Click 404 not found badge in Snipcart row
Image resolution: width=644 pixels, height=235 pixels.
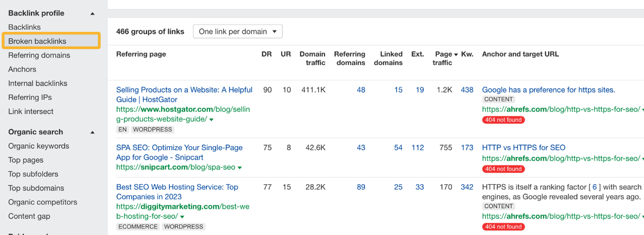(503, 169)
